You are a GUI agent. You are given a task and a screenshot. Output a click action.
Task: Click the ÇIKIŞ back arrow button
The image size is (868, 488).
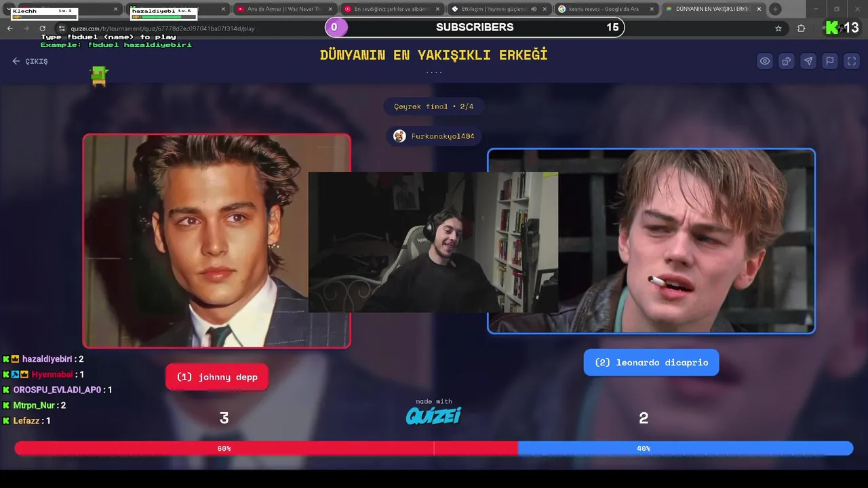[30, 61]
